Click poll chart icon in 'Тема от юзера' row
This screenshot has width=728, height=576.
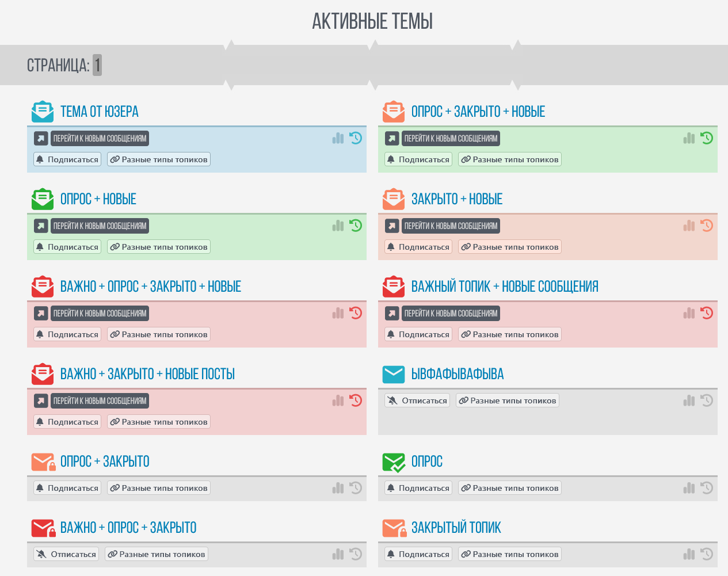338,138
